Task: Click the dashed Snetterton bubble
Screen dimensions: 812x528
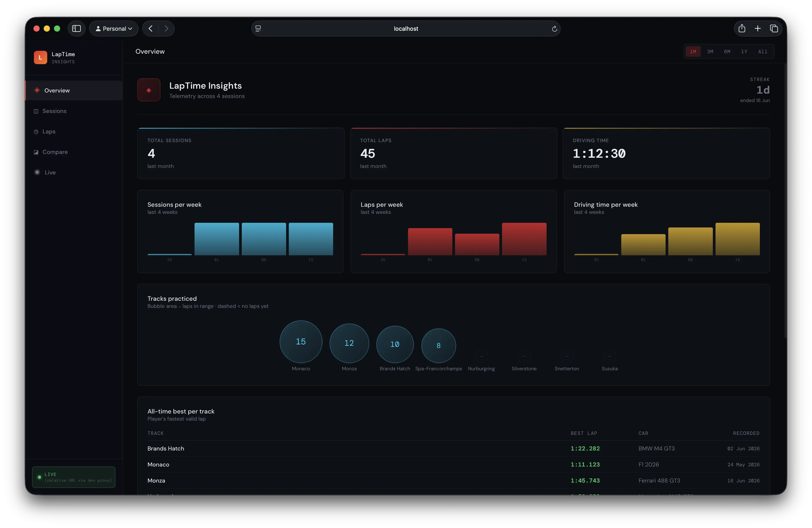Action: pos(567,356)
